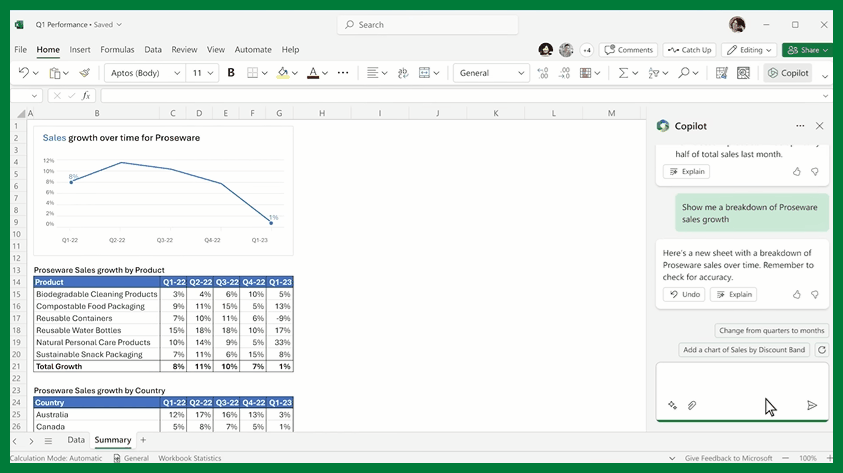Screen dimensions: 843x473
Task: Click the Merge cells icon
Action: pyautogui.click(x=424, y=73)
